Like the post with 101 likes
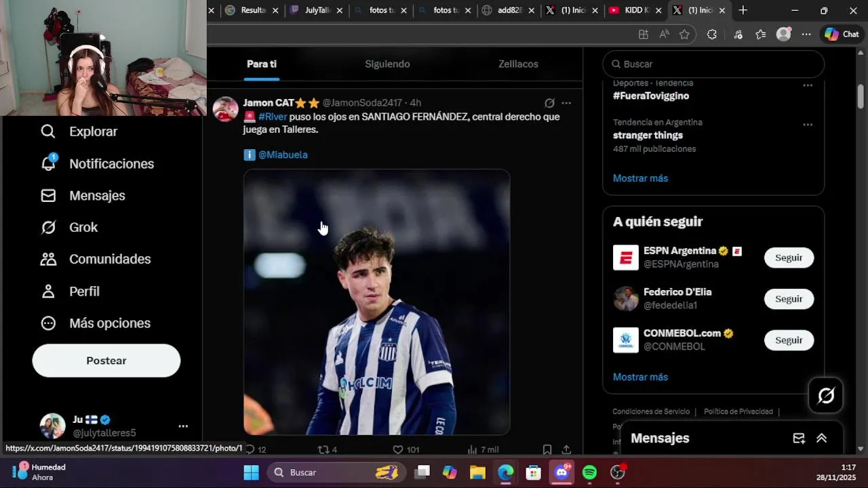This screenshot has height=488, width=868. 406,449
